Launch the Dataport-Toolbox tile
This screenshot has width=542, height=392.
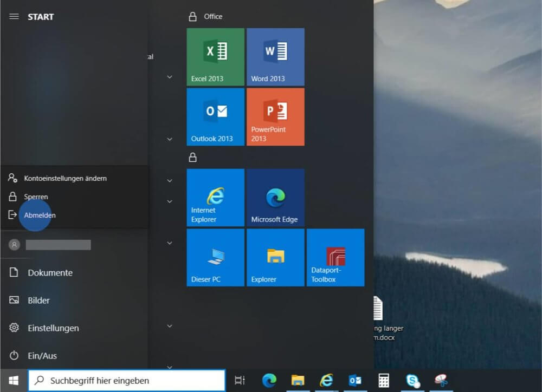(335, 257)
